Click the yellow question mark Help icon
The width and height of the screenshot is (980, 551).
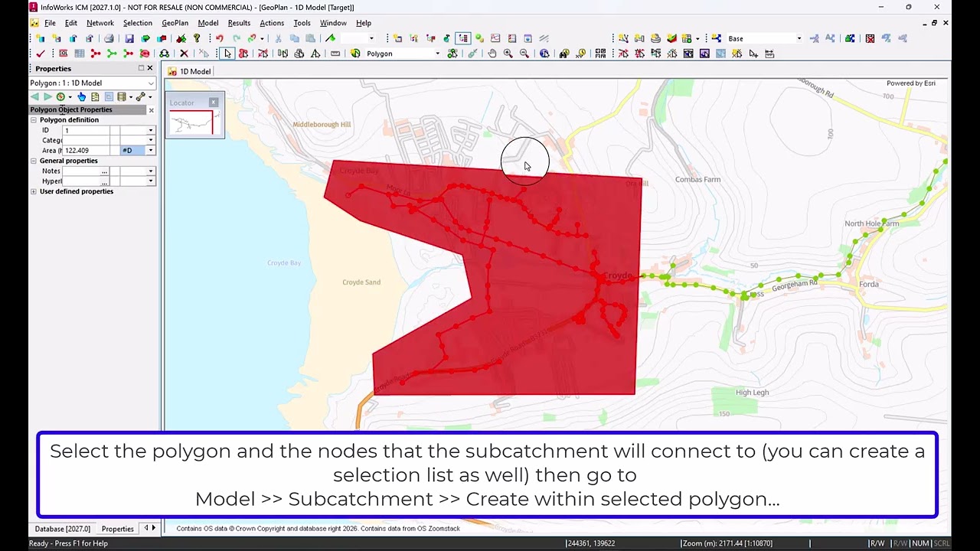(x=197, y=38)
